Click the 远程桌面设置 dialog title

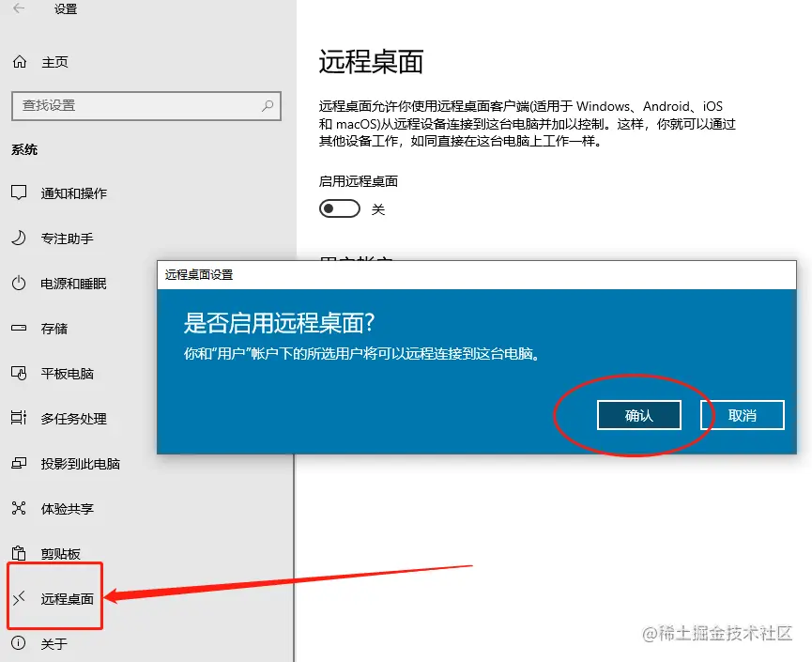point(199,274)
